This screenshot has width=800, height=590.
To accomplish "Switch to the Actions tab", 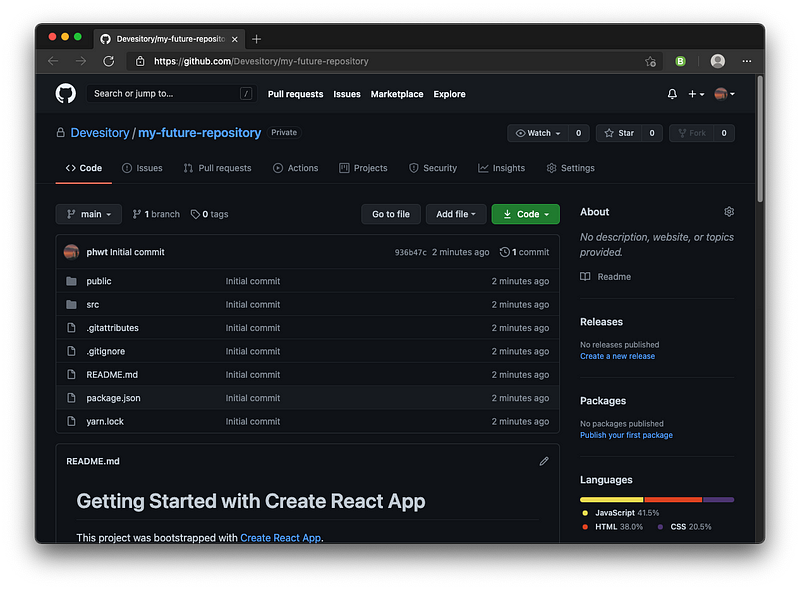I will coord(295,168).
